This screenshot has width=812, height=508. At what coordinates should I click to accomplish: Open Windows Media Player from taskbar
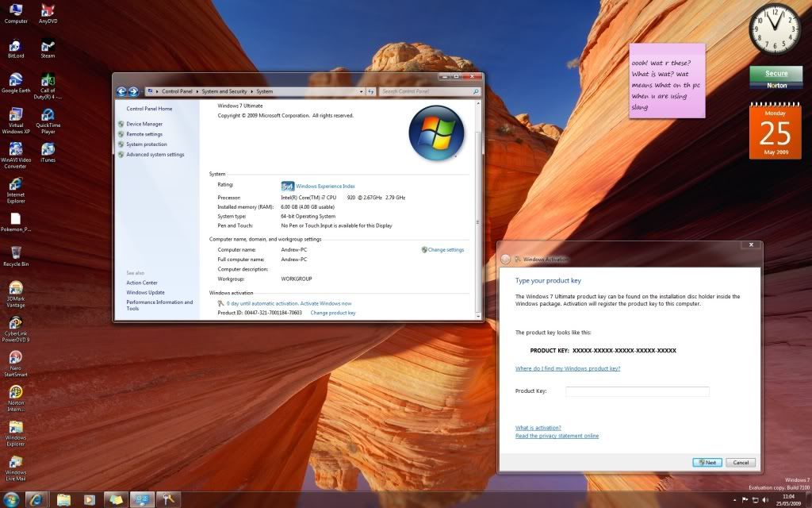[x=89, y=499]
